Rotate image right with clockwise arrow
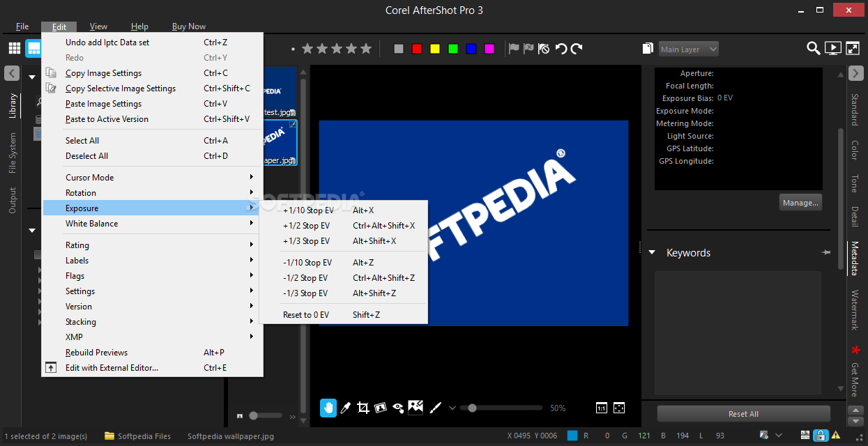Viewport: 868px width, 446px height. 576,48
